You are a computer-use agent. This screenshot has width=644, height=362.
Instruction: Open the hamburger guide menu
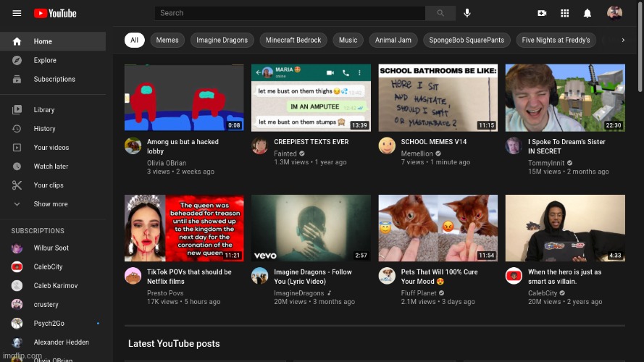coord(17,13)
